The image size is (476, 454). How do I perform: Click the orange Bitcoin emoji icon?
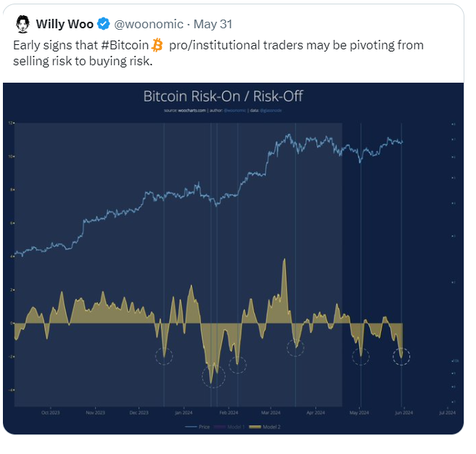pyautogui.click(x=157, y=45)
